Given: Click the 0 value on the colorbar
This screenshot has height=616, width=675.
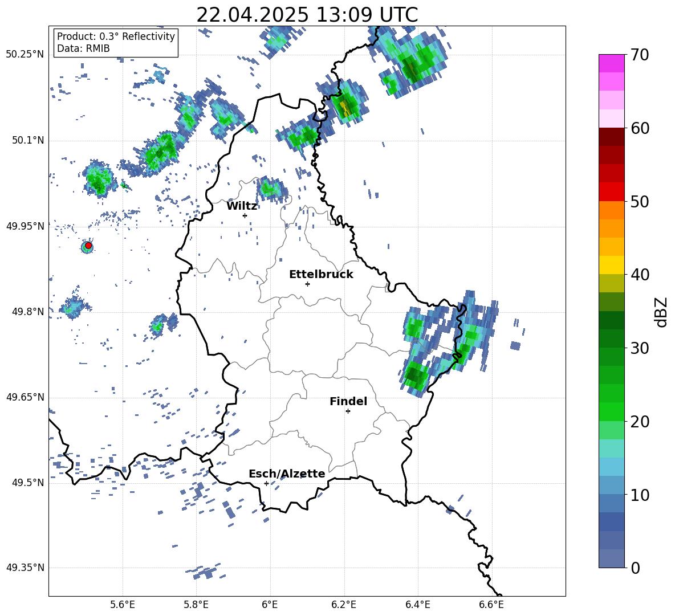Looking at the screenshot, I should 636,568.
